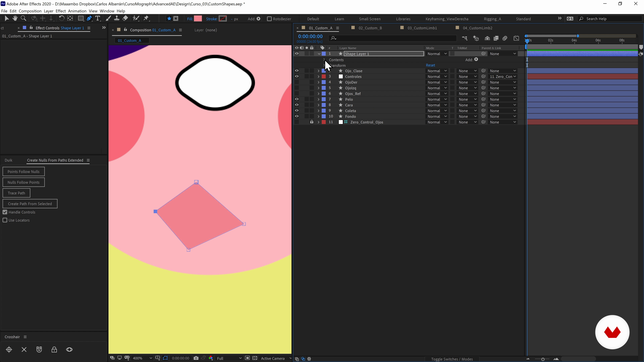The height and width of the screenshot is (362, 644).
Task: Select the Puppet Pin tool
Action: pos(146,18)
